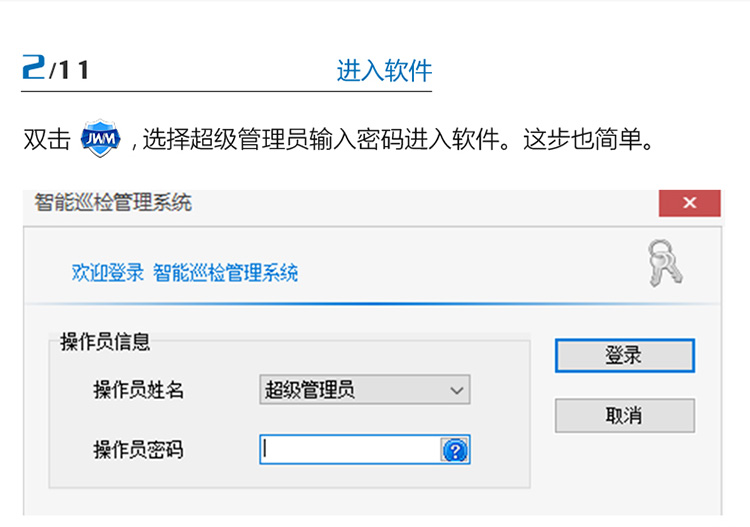This screenshot has height=527, width=750.
Task: Click the large blue step number 2
Action: pyautogui.click(x=34, y=69)
